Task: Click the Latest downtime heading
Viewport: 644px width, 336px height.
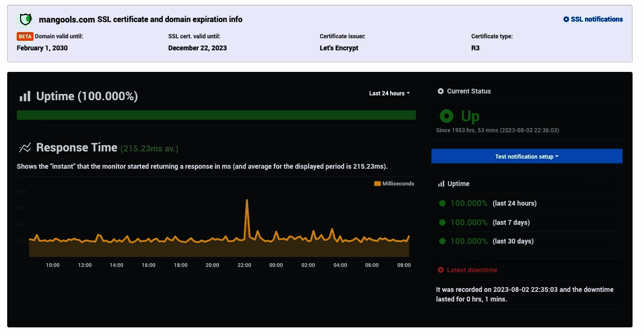Action: click(x=472, y=270)
